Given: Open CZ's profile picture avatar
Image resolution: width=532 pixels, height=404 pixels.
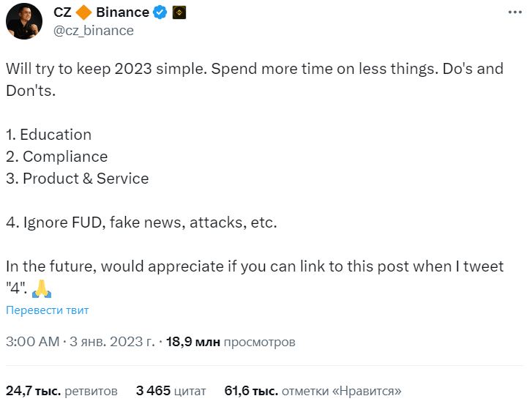Looking at the screenshot, I should [x=24, y=21].
